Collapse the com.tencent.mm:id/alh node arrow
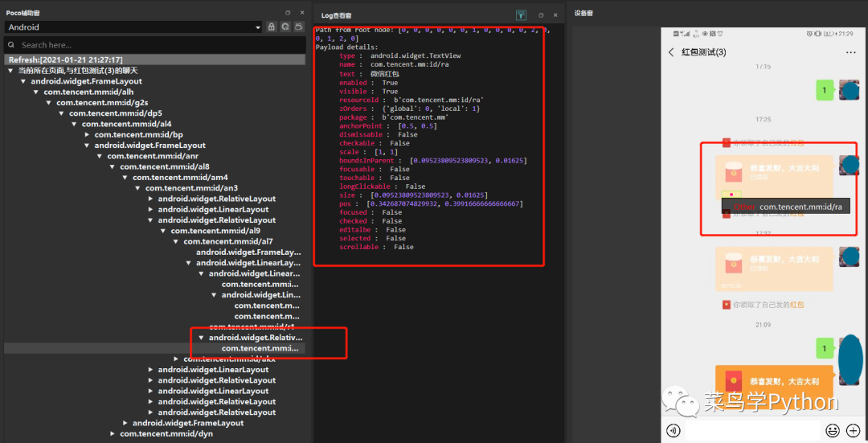The height and width of the screenshot is (443, 868). coord(36,92)
